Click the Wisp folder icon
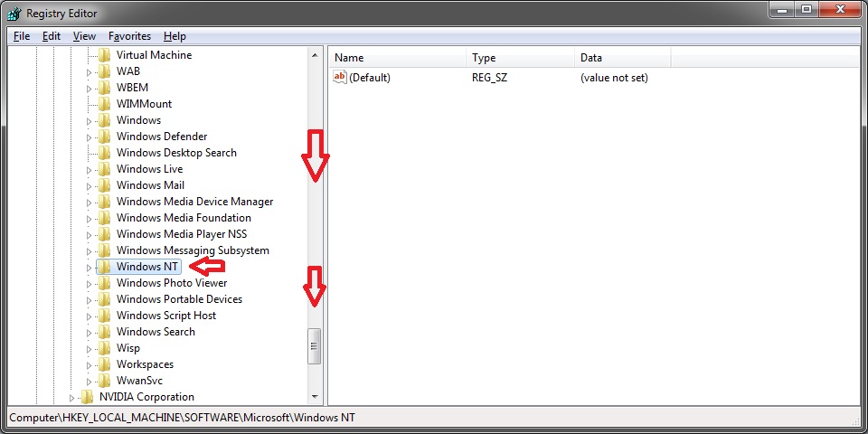Screen dimensions: 868x434 pyautogui.click(x=104, y=347)
